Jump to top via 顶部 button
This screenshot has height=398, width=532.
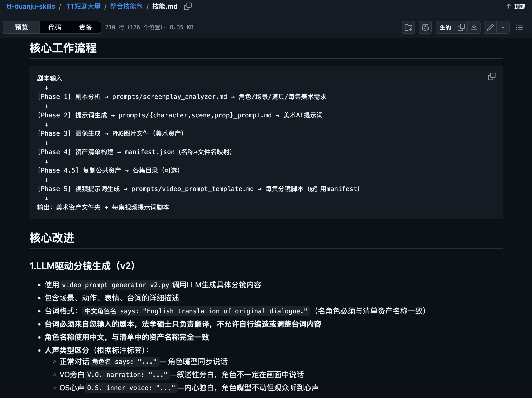click(x=516, y=7)
